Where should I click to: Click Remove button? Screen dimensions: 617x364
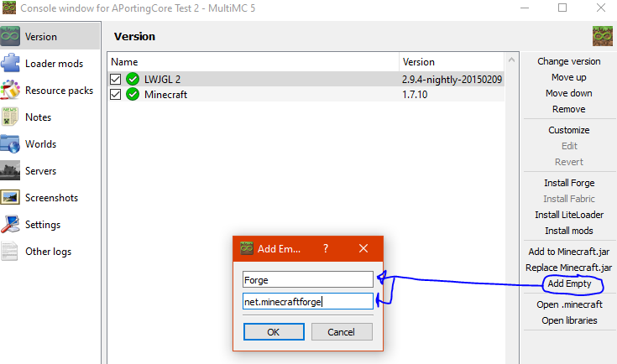coord(569,109)
